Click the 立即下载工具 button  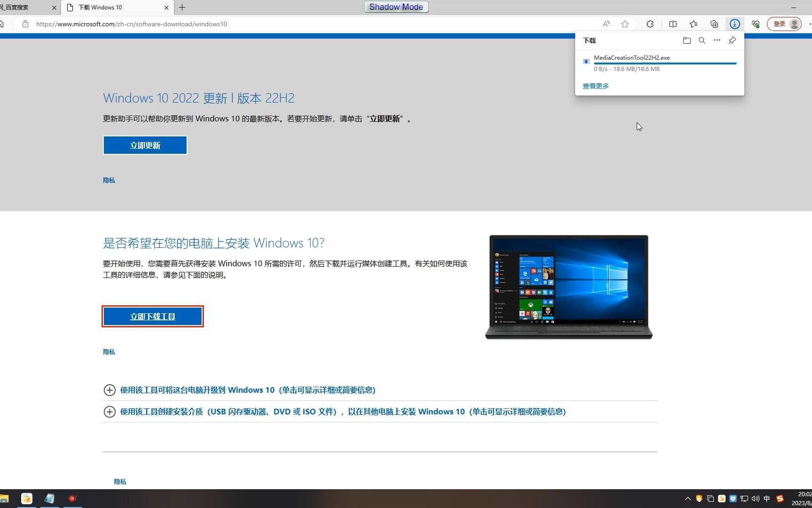point(153,317)
